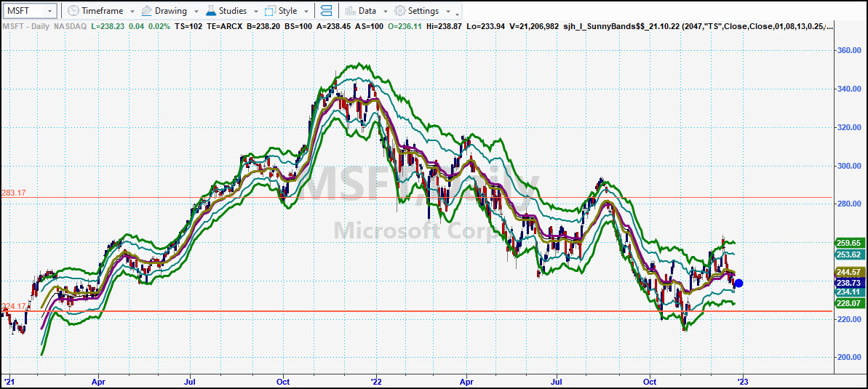Screen dimensions: 868x389
Task: Expand the Data dropdown arrow
Action: (x=386, y=11)
